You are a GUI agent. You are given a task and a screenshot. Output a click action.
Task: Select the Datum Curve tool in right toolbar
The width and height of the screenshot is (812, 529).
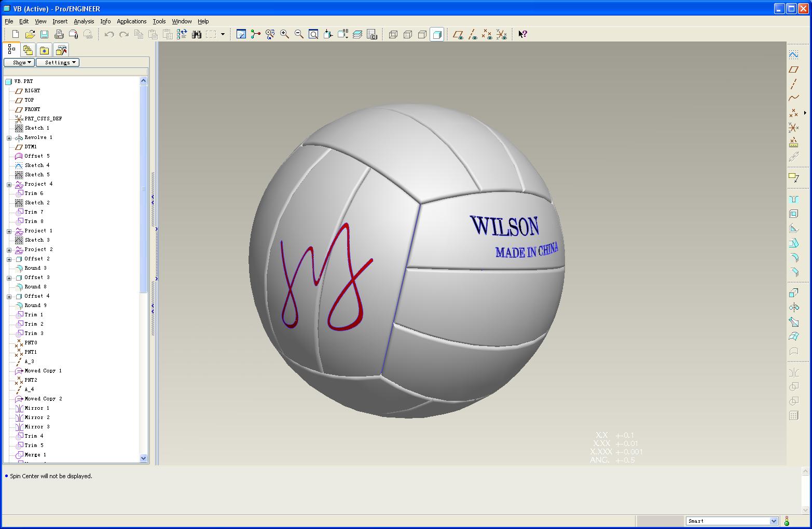pyautogui.click(x=793, y=98)
